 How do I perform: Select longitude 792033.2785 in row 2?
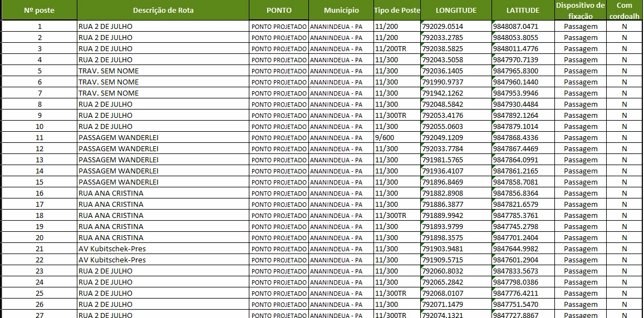pos(456,37)
